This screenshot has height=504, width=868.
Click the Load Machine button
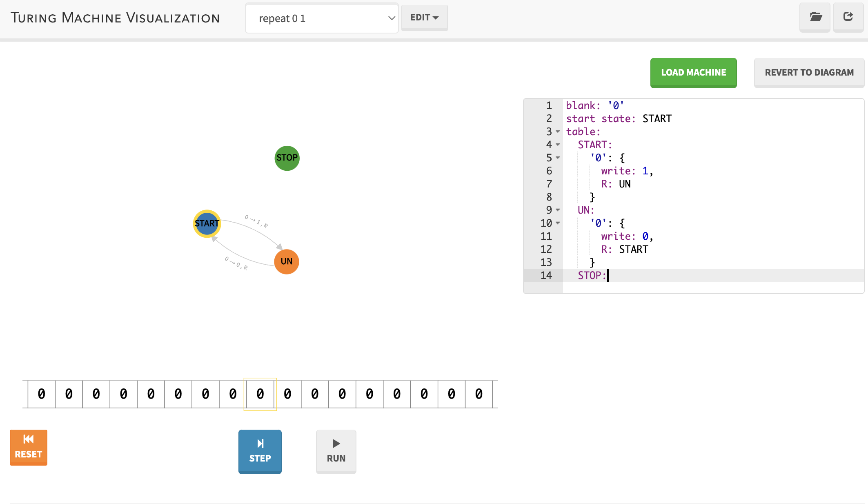(693, 73)
